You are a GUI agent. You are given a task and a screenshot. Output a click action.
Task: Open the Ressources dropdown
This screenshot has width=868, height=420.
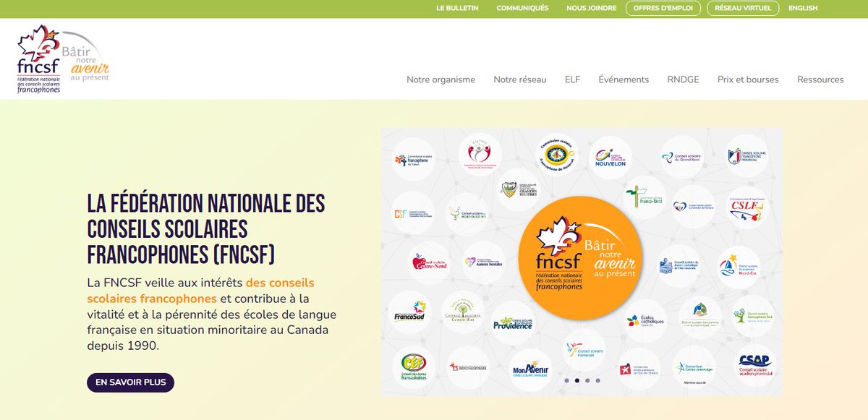[x=820, y=79]
